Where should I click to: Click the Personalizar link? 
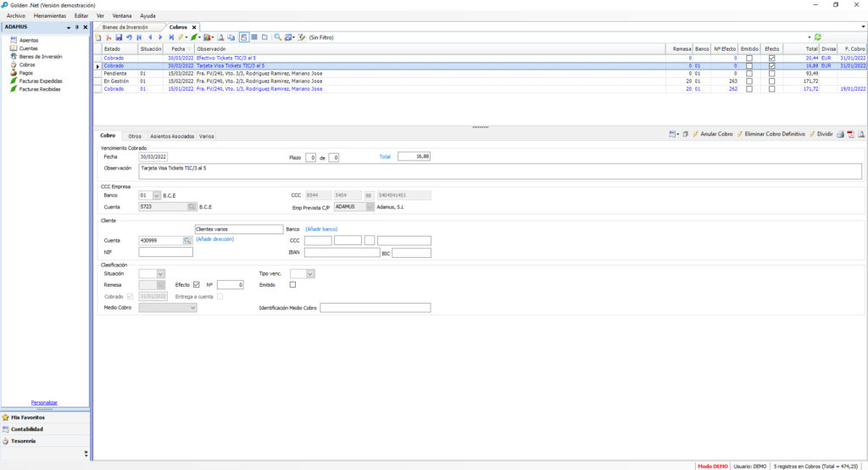coord(44,402)
